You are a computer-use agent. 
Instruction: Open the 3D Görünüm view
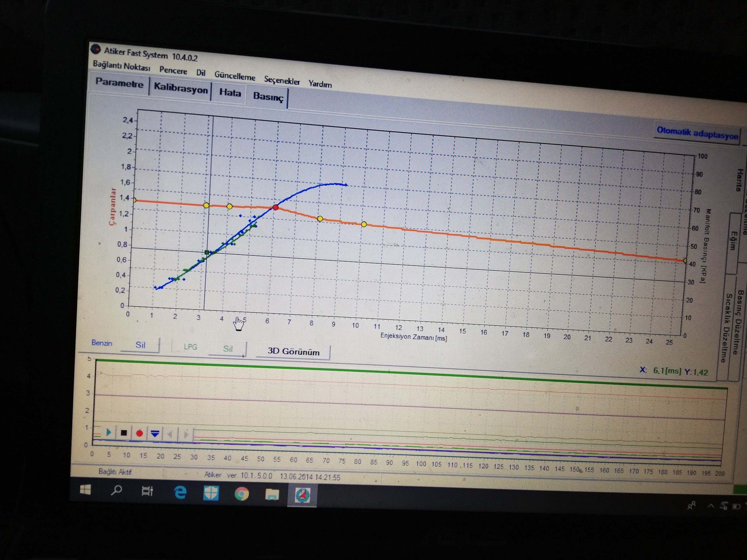coord(293,352)
